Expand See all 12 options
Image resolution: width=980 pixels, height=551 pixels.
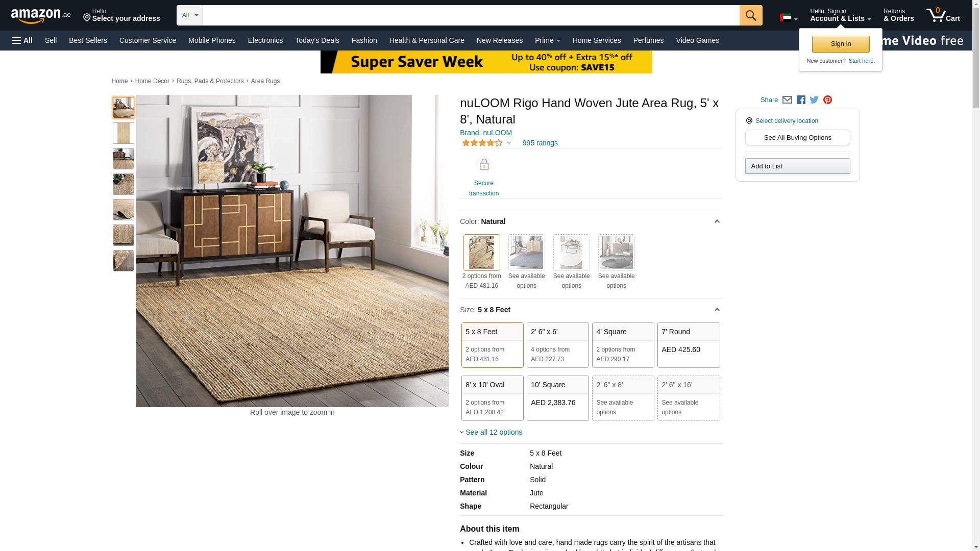click(491, 432)
